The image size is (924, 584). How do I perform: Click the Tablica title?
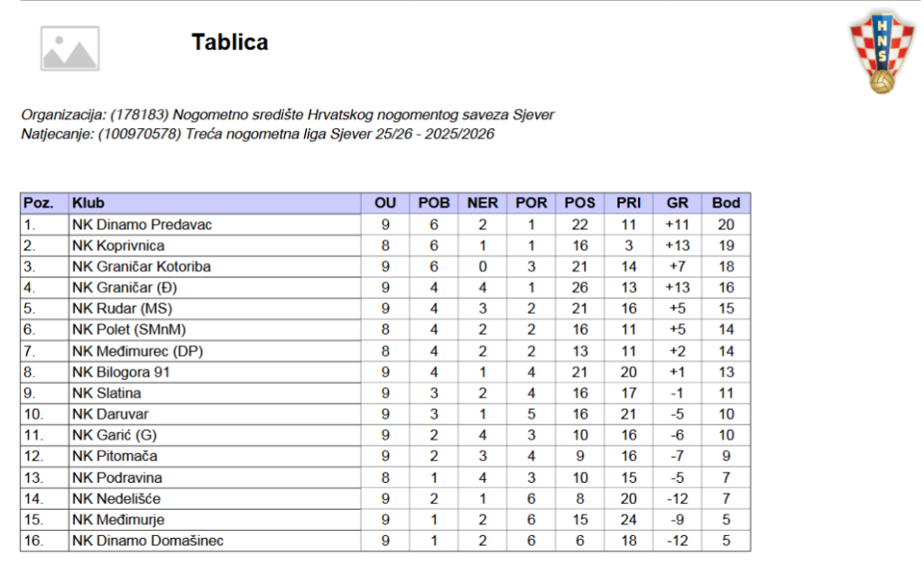click(x=229, y=42)
